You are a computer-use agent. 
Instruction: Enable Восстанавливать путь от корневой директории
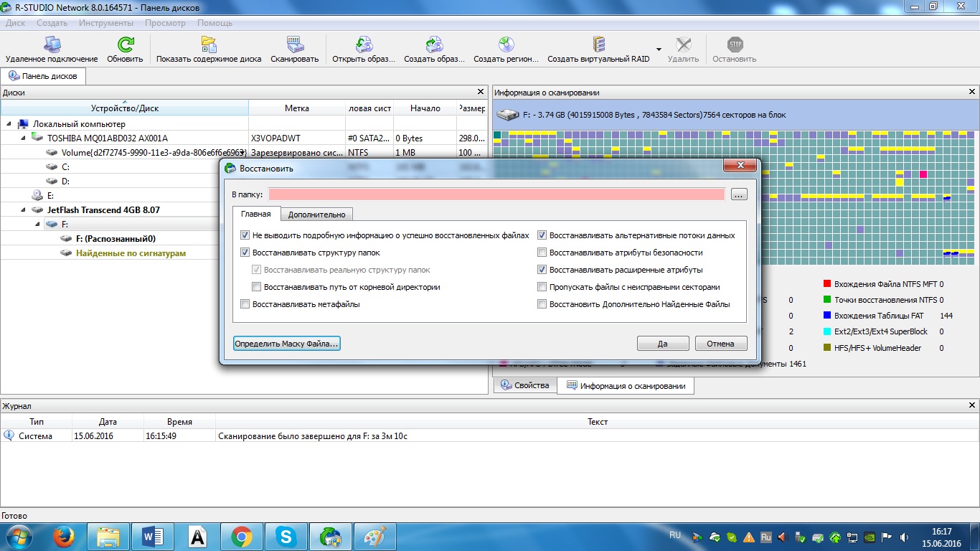(x=257, y=287)
